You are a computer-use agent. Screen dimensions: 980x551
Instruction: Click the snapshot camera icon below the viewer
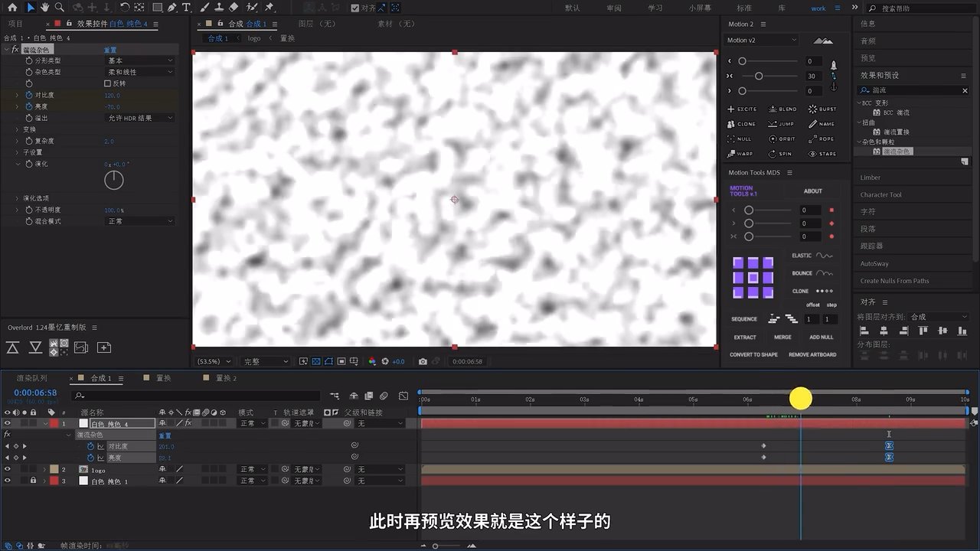pos(423,361)
